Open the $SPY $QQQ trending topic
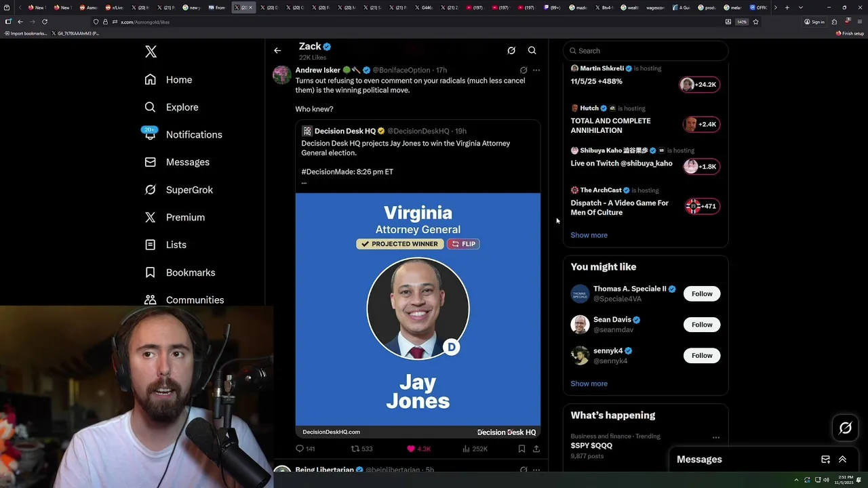868x488 pixels. (x=591, y=445)
